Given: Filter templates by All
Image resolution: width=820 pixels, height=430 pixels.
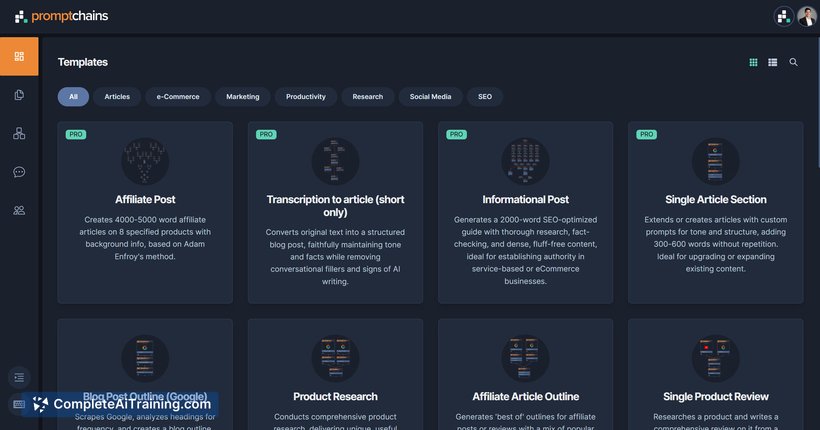Looking at the screenshot, I should (x=73, y=97).
